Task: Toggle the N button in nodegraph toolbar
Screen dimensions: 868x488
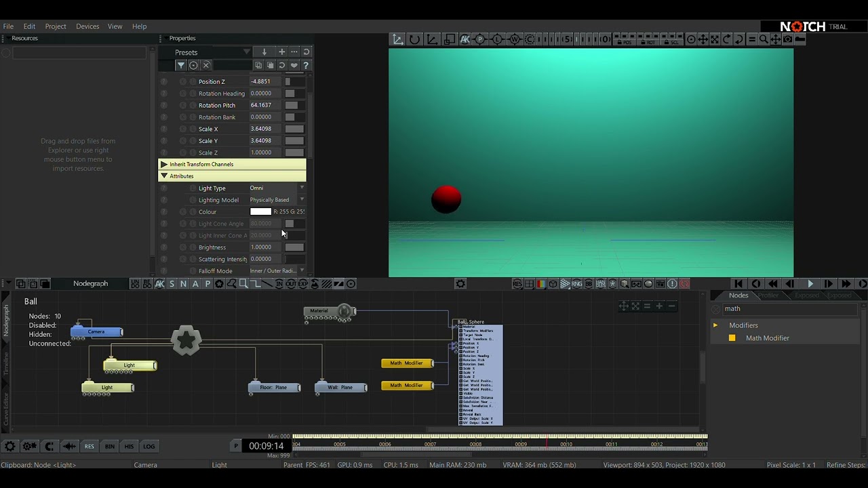Action: pos(183,284)
